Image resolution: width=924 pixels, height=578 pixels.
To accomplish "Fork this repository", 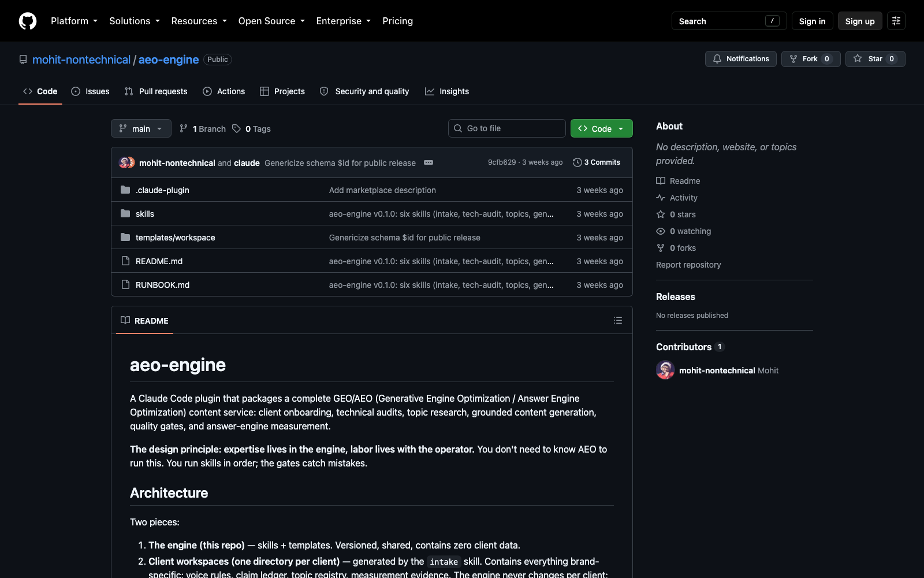I will coord(811,59).
